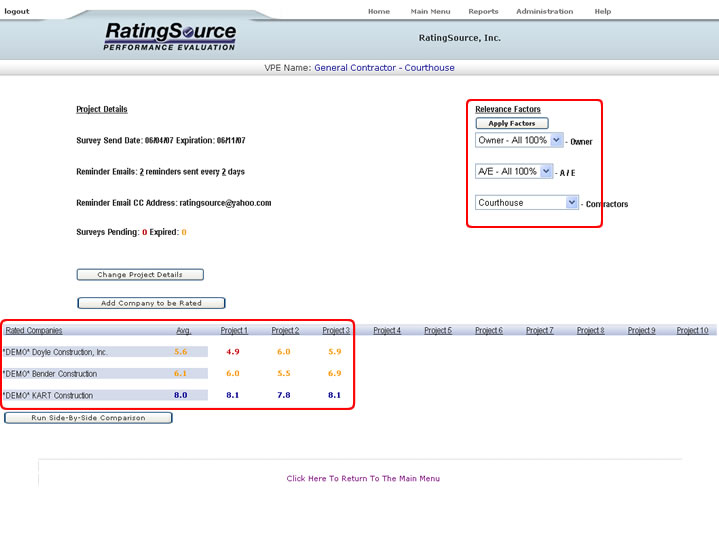
Task: Run Side-By-Side Comparison
Action: (88, 418)
